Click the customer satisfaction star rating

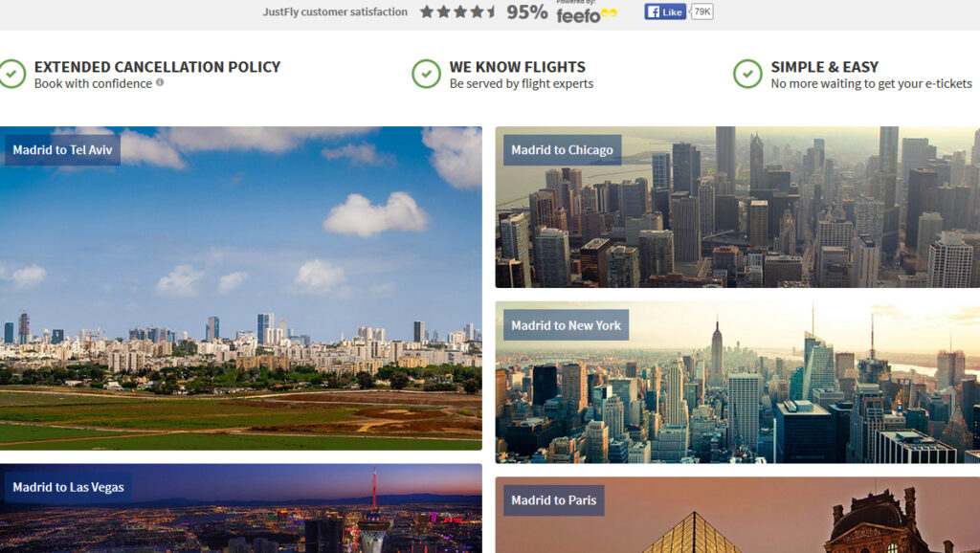point(458,11)
